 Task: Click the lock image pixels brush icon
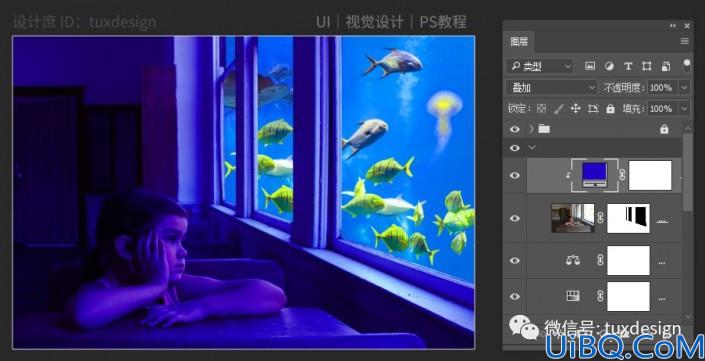(558, 109)
